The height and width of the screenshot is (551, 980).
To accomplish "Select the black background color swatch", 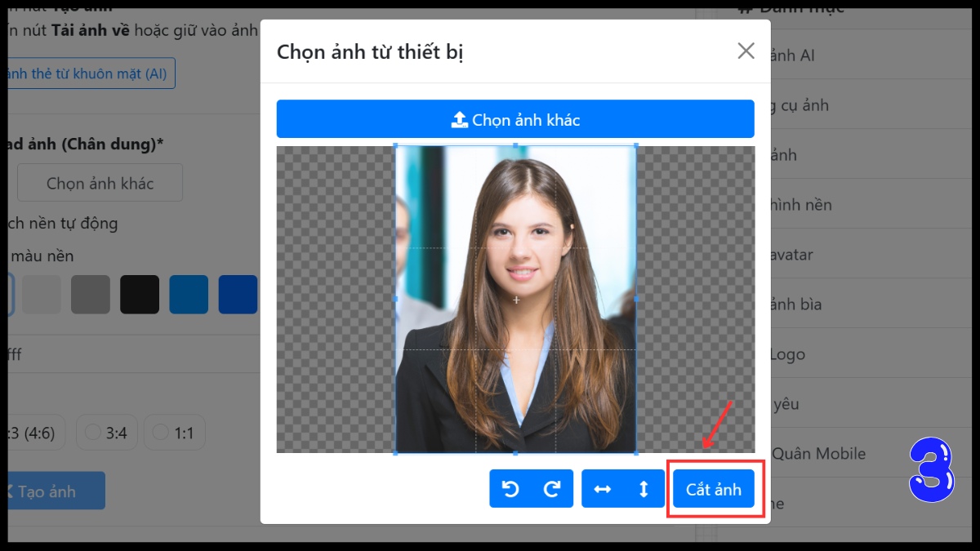I will [140, 295].
